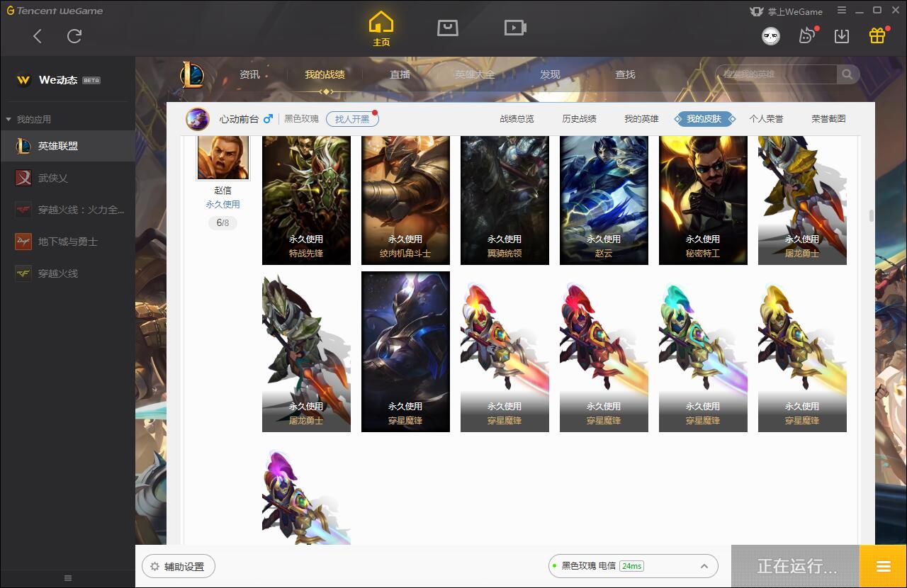Click the 找人开黑 button

[352, 119]
